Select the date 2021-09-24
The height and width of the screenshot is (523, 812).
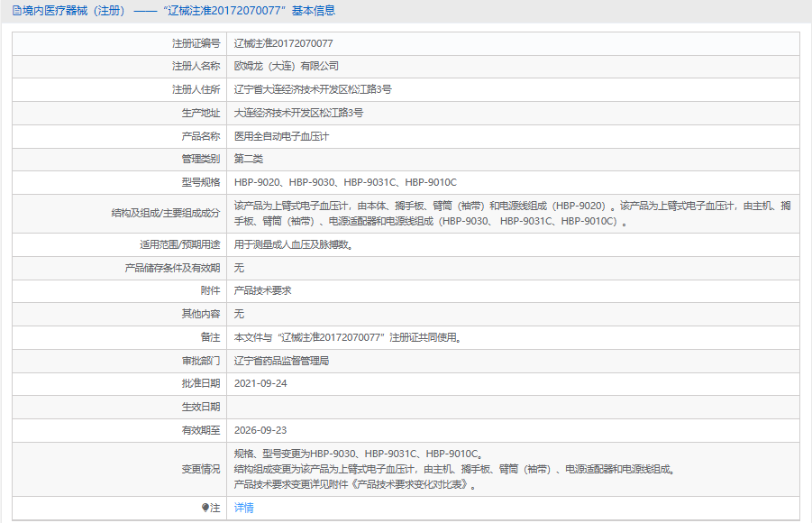[x=260, y=383]
